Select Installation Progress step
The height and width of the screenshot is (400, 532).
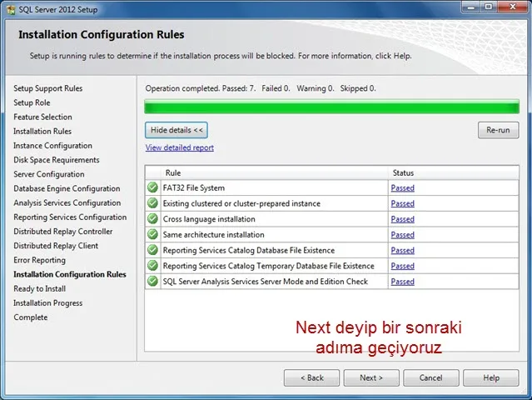(x=47, y=302)
